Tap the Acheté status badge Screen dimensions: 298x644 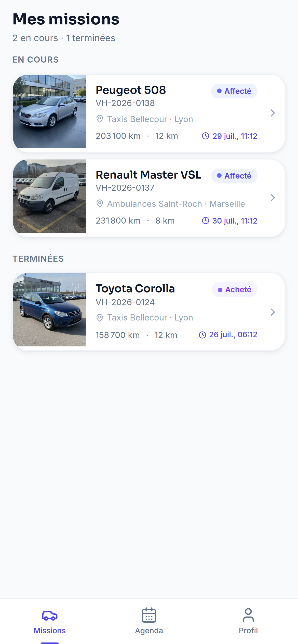[x=234, y=289]
